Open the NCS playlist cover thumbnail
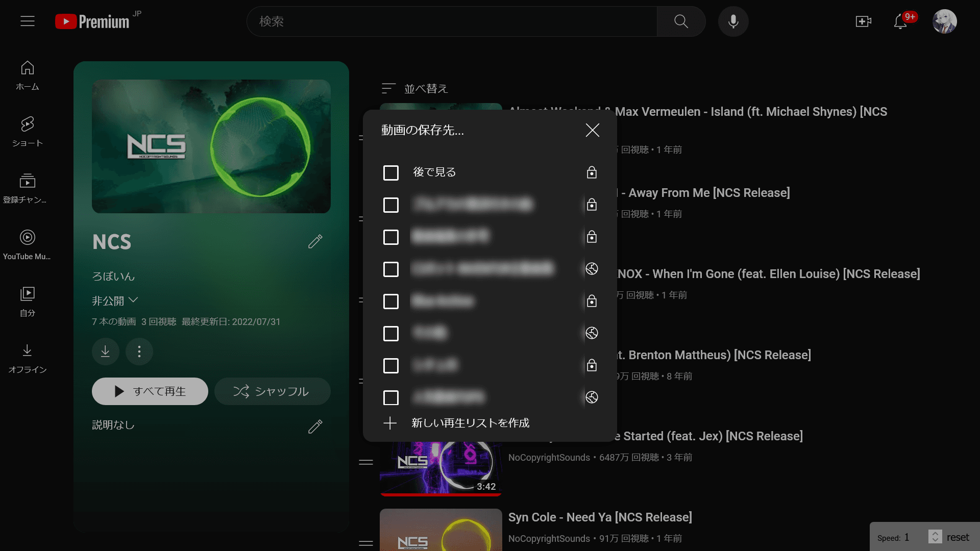 211,146
